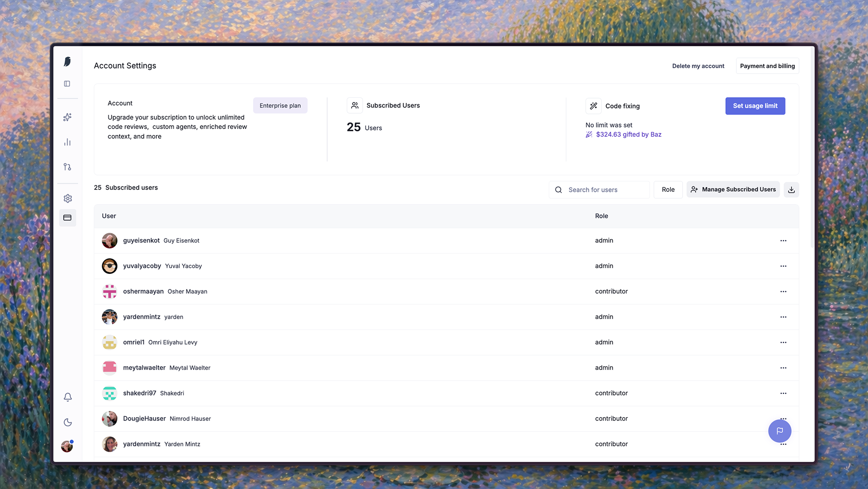Download the user list with the export icon
This screenshot has height=489, width=868.
click(791, 190)
